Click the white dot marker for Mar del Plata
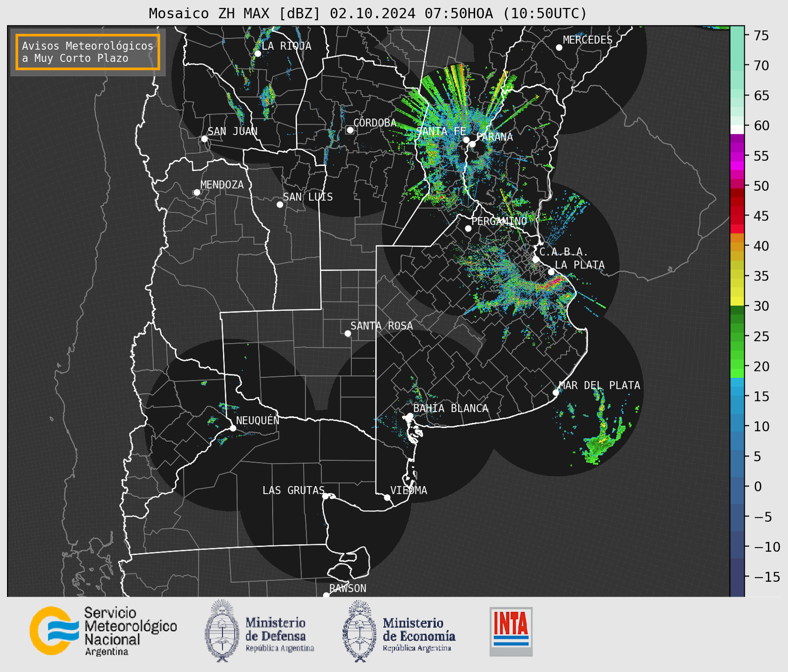Screen dimensions: 788x672 click(556, 393)
